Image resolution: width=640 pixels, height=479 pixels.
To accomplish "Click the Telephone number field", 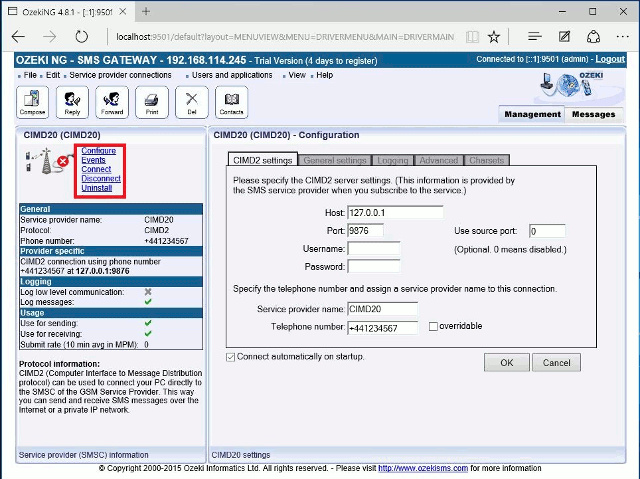I will pyautogui.click(x=382, y=328).
